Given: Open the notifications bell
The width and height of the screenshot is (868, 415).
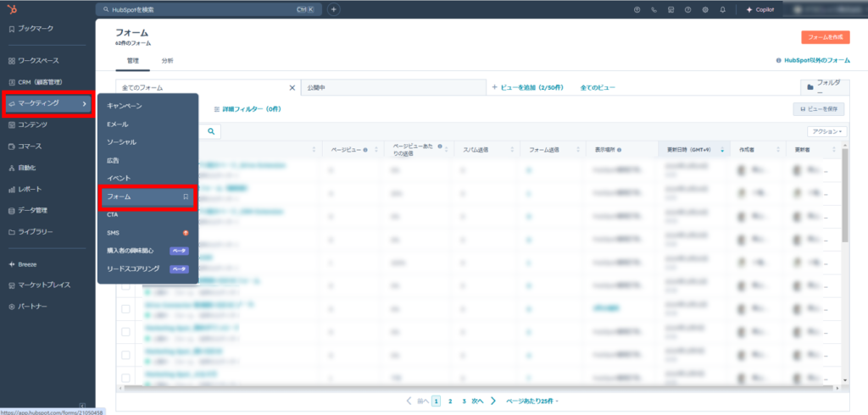Looking at the screenshot, I should (x=722, y=9).
